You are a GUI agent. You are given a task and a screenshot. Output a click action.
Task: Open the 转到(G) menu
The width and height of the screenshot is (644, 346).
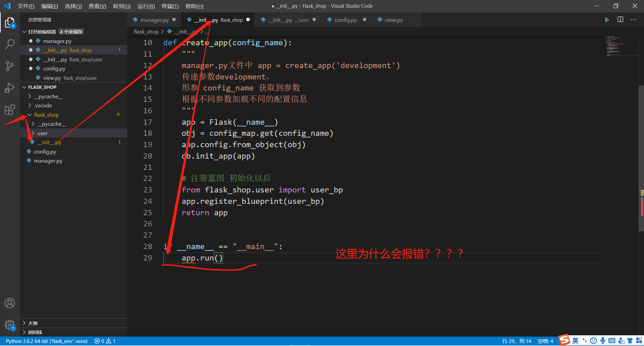coord(122,6)
